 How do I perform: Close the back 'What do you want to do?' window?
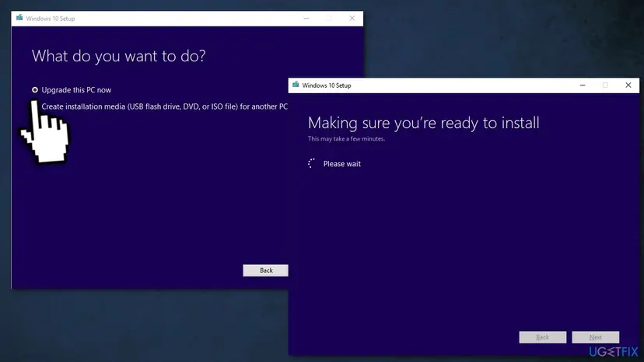352,18
